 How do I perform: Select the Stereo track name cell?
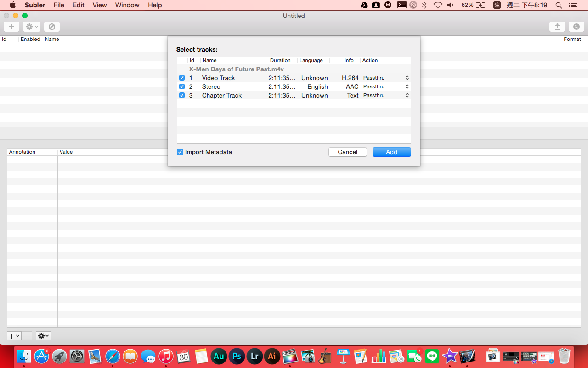pyautogui.click(x=211, y=86)
